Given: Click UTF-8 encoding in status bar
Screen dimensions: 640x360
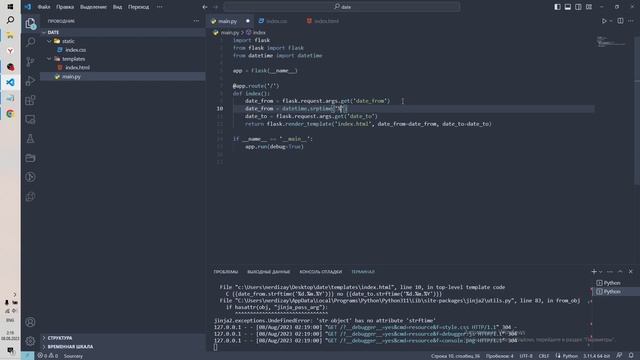Looking at the screenshot, I should 526,356.
